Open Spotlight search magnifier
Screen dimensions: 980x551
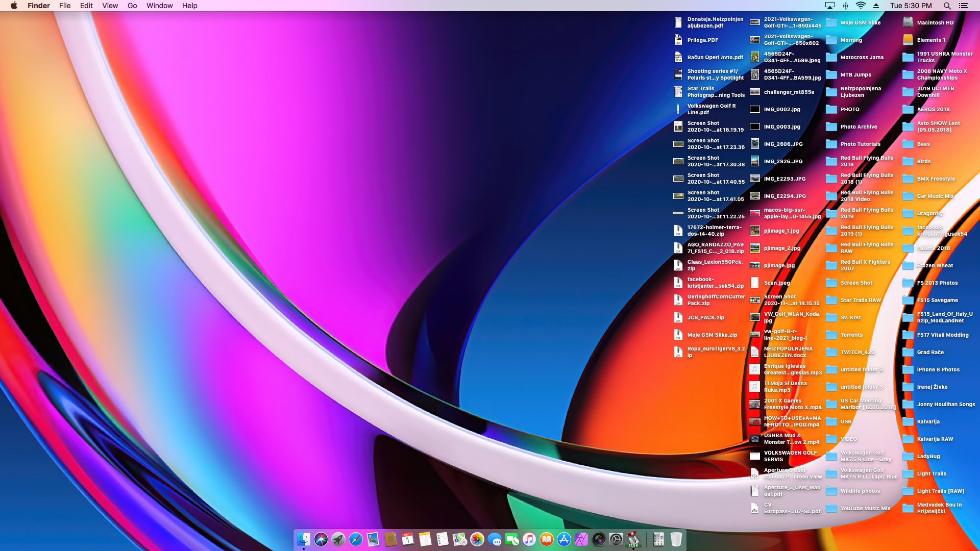(x=947, y=6)
